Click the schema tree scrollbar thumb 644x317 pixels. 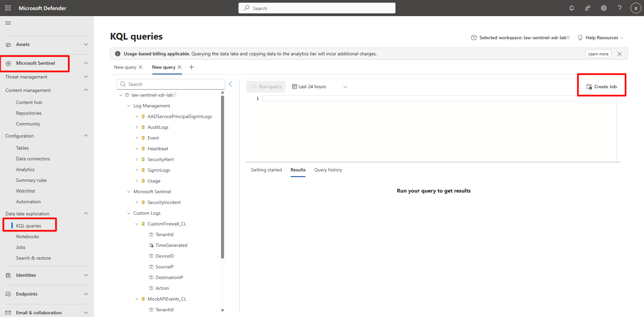pyautogui.click(x=222, y=177)
